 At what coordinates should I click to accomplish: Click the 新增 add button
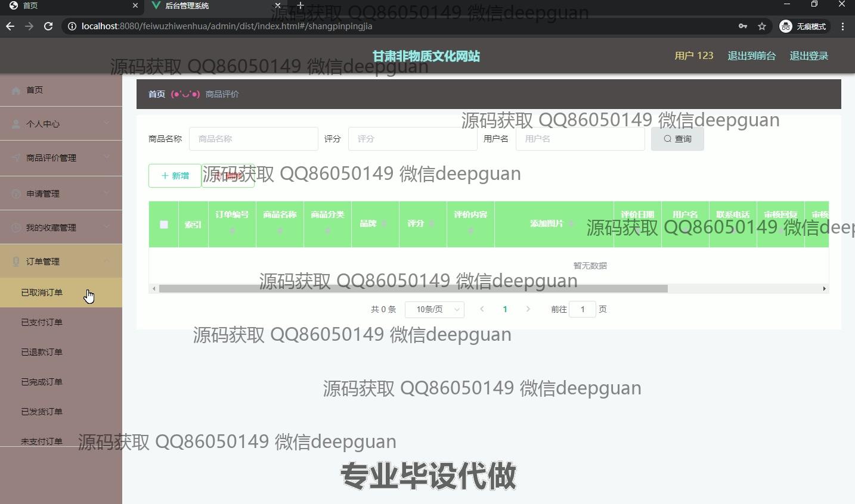[x=175, y=176]
